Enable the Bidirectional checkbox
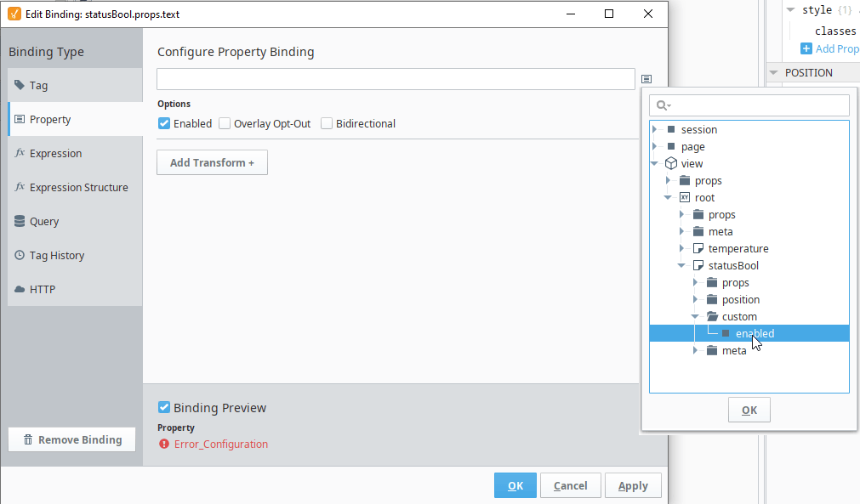This screenshot has height=504, width=860. (x=327, y=123)
